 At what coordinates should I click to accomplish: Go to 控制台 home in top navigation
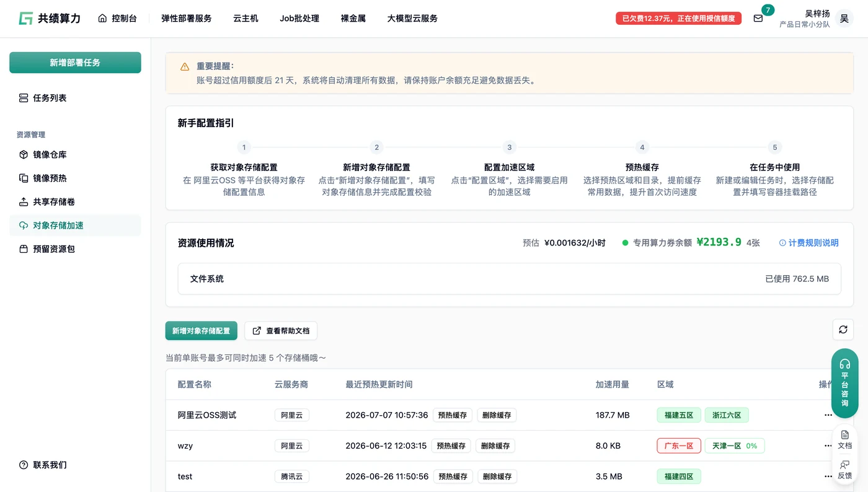pos(117,19)
